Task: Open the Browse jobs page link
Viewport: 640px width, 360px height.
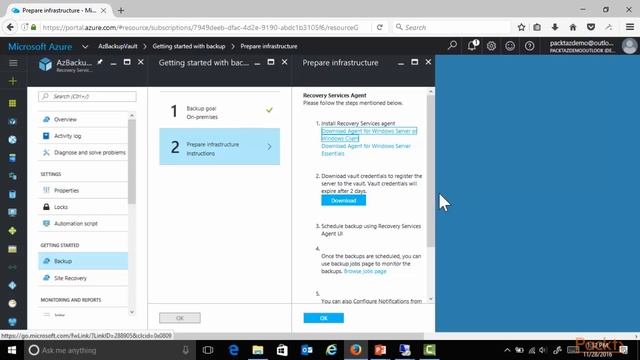Action: pos(365,271)
